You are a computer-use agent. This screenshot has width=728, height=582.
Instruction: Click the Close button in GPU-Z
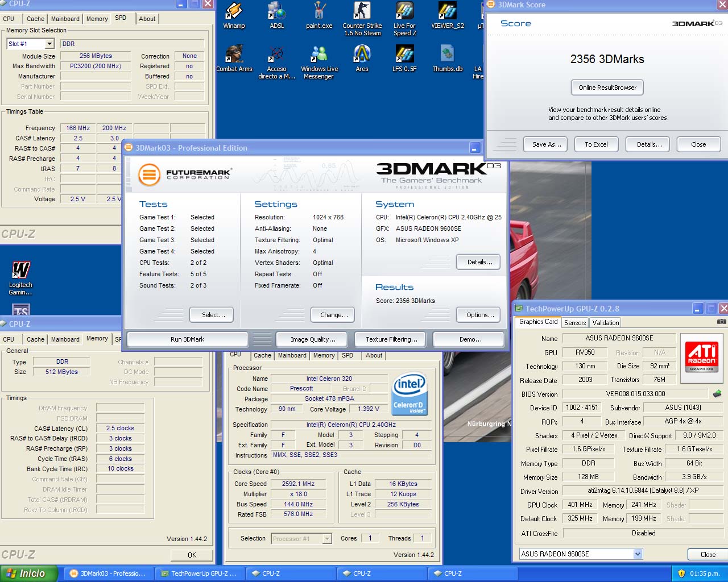click(708, 554)
